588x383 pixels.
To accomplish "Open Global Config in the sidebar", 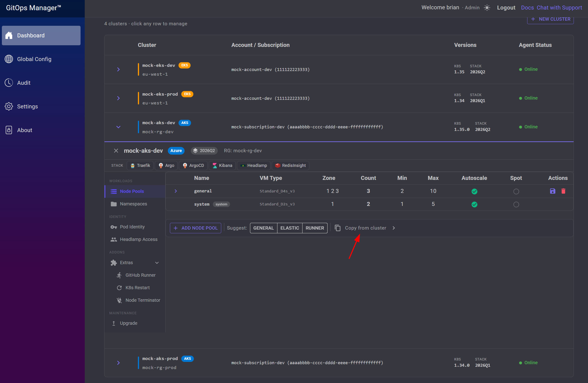I will pos(41,59).
